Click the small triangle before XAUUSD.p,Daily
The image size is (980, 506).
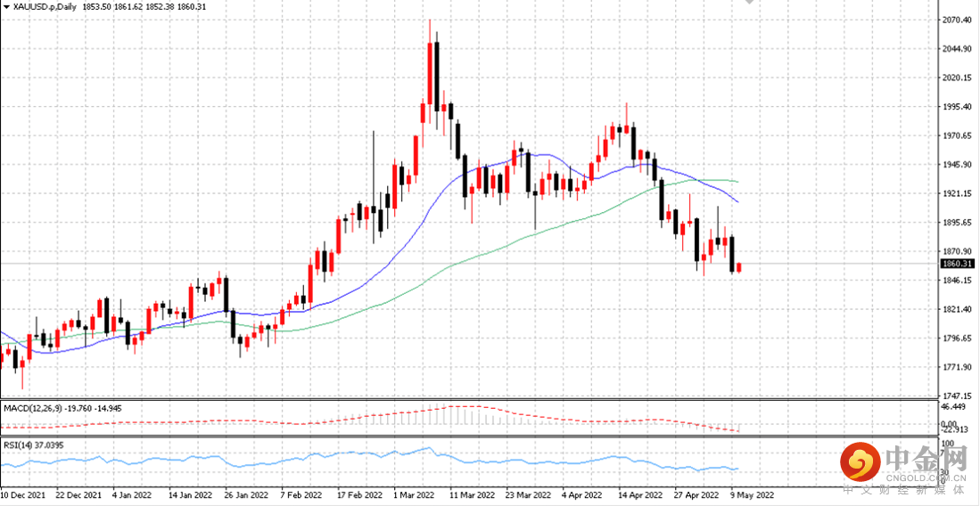click(7, 5)
